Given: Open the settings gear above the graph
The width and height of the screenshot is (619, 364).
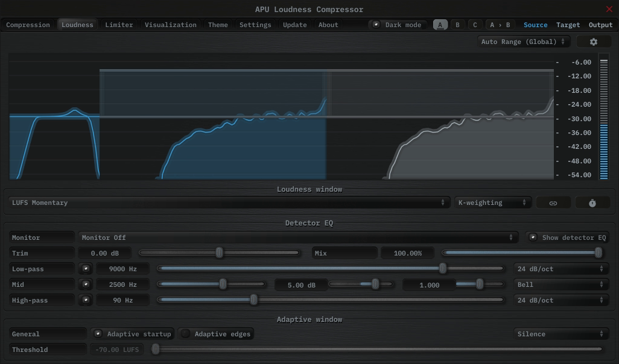Looking at the screenshot, I should [x=593, y=41].
